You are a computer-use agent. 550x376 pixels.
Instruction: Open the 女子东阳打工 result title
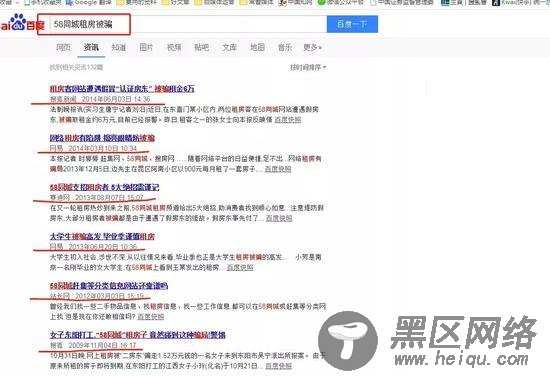[138, 335]
